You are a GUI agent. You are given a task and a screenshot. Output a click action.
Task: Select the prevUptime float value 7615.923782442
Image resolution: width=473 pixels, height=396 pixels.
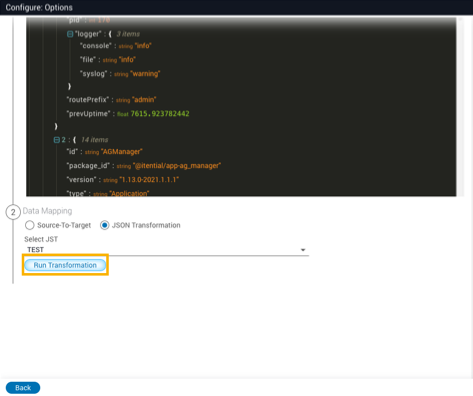pos(160,114)
